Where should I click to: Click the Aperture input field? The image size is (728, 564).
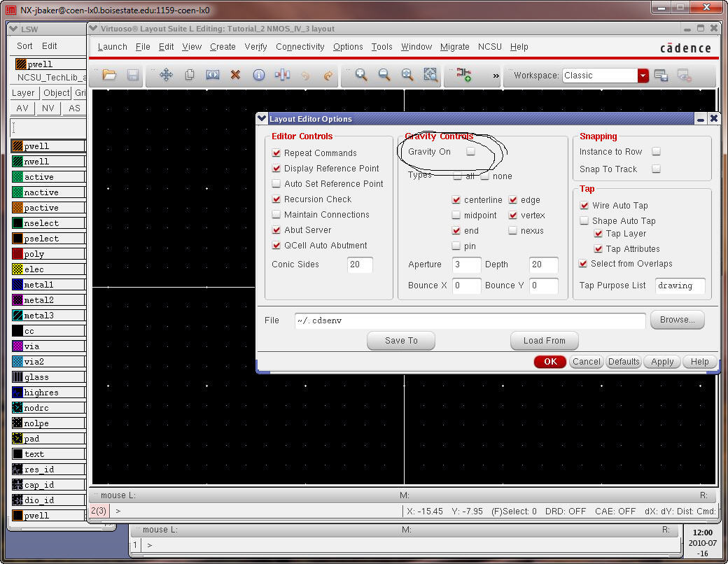coord(465,265)
